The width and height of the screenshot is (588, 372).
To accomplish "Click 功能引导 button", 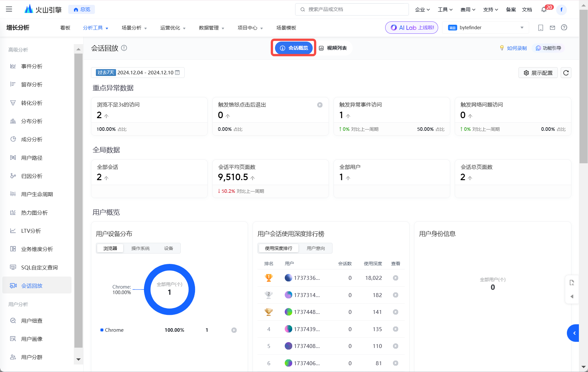I will [x=548, y=48].
